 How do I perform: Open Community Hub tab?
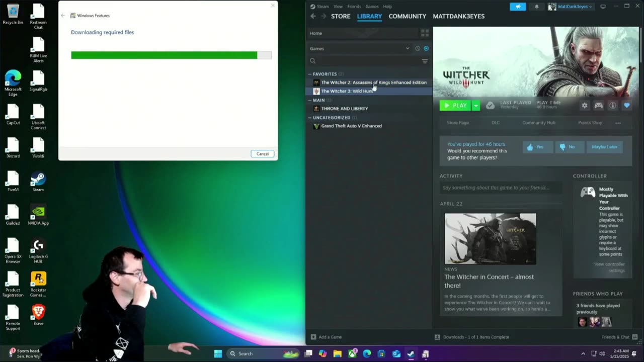point(539,123)
